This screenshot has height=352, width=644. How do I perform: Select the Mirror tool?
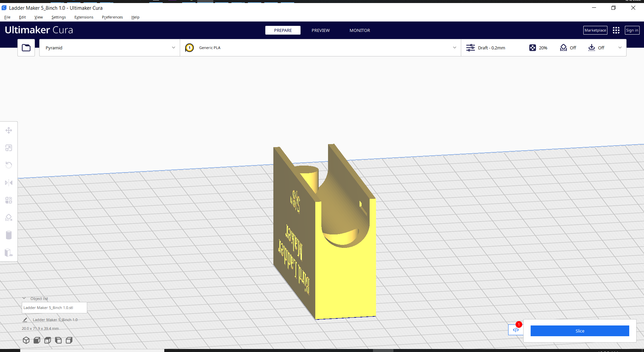(9, 183)
